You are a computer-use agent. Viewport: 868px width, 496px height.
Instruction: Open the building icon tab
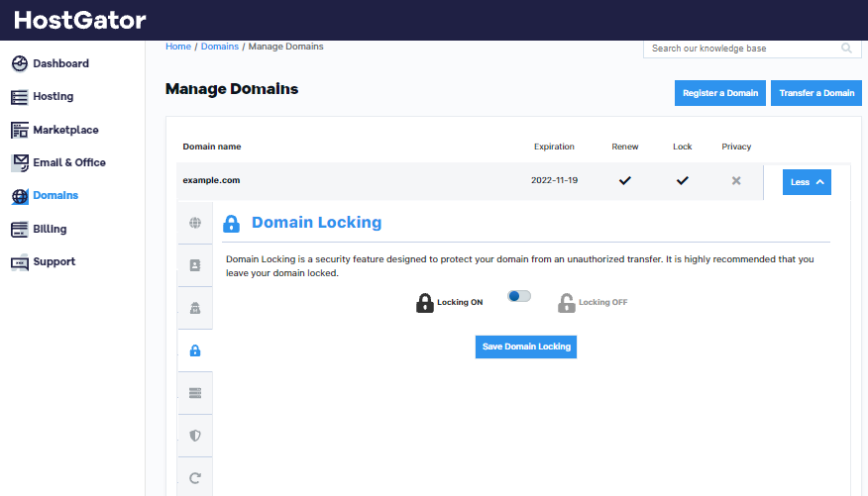[x=195, y=308]
